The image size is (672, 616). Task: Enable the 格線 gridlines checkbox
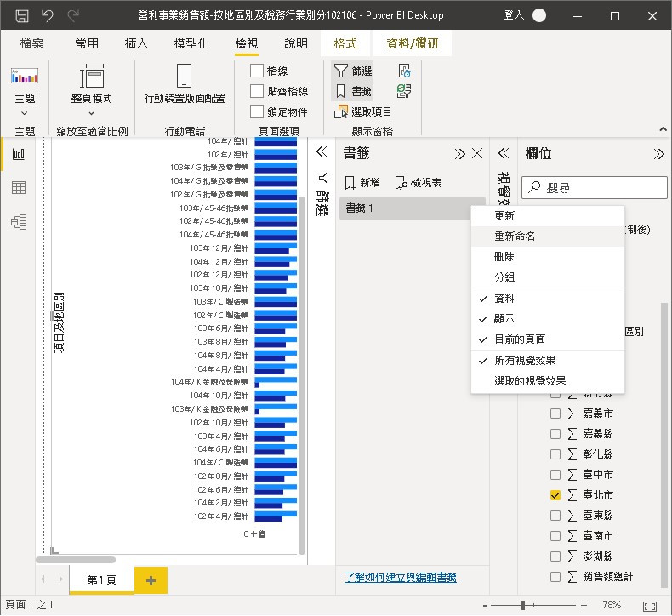pyautogui.click(x=256, y=71)
